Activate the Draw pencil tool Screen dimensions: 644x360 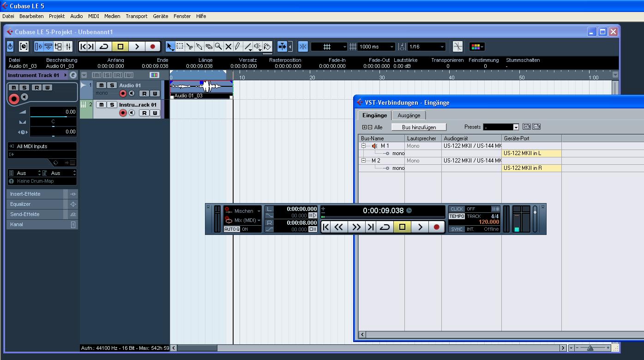237,47
